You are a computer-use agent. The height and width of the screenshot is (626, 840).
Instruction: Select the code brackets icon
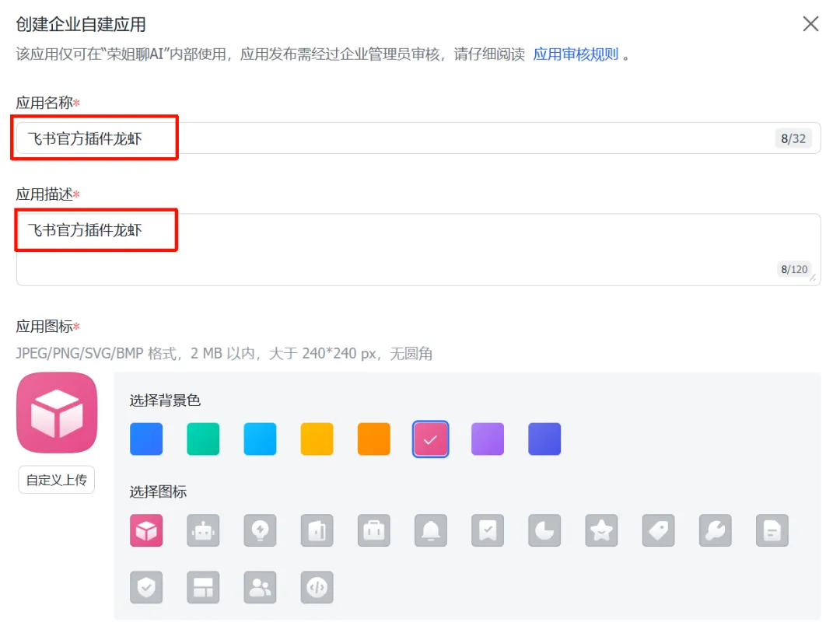[317, 587]
